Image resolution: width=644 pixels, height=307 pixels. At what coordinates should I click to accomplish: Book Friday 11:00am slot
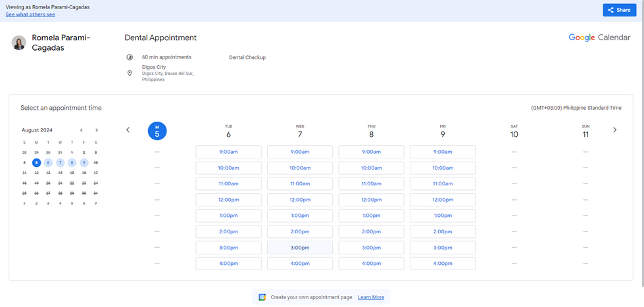[443, 184]
